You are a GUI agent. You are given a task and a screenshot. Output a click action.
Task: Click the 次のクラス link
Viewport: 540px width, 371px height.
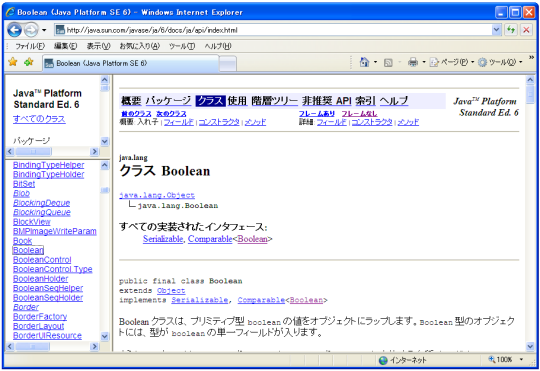coord(171,114)
